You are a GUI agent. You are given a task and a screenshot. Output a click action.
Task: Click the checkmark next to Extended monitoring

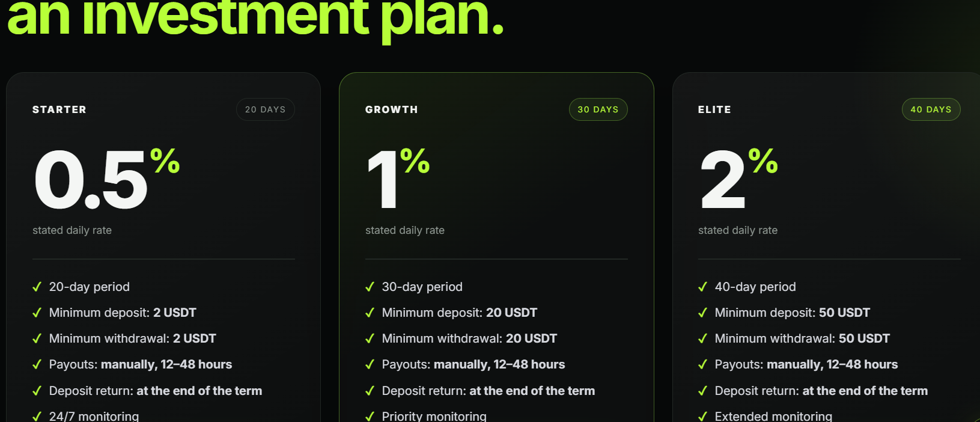coord(702,417)
